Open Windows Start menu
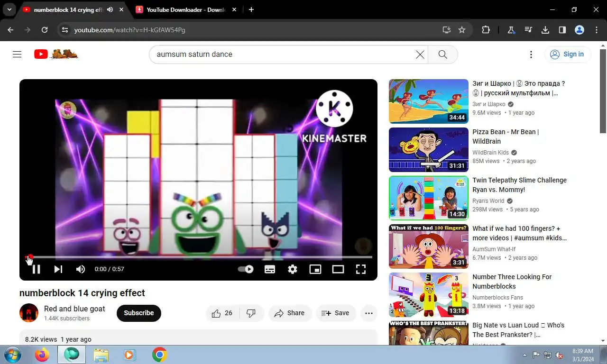The width and height of the screenshot is (607, 364). pos(13,355)
